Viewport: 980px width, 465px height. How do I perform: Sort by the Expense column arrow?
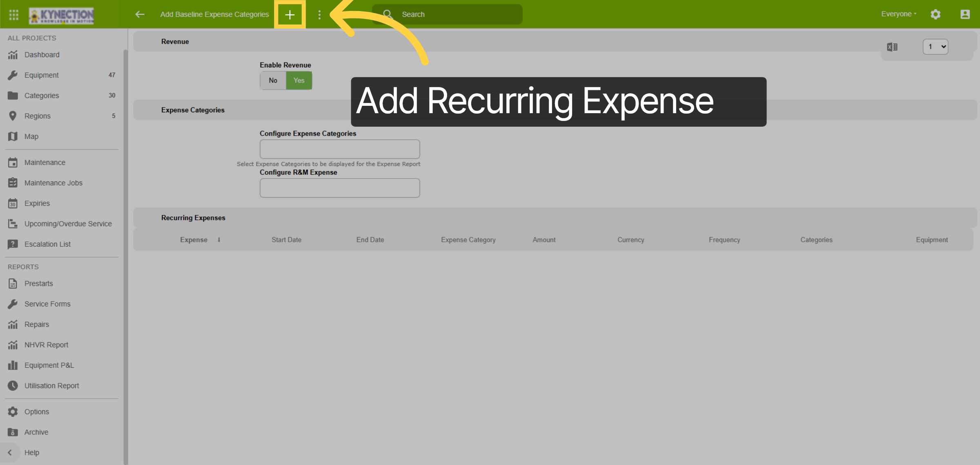[x=219, y=240]
